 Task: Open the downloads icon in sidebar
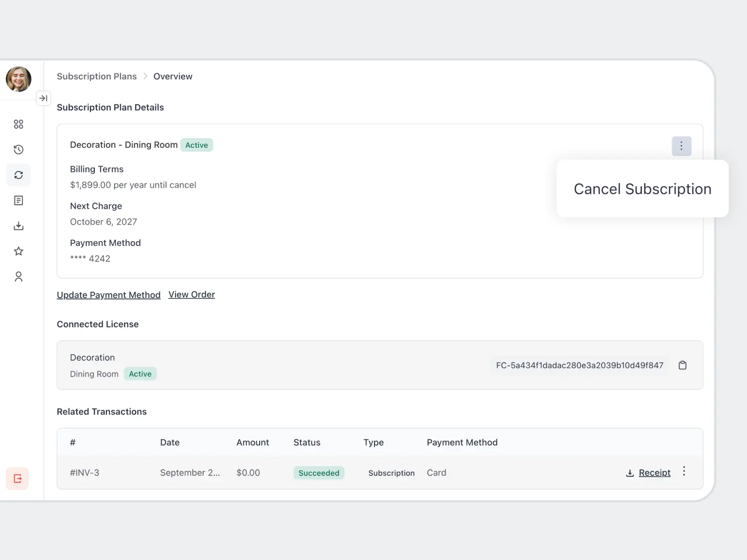pyautogui.click(x=18, y=226)
